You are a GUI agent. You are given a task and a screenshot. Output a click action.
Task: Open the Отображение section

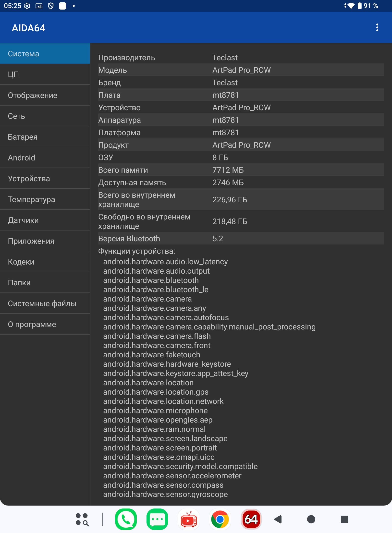(45, 95)
